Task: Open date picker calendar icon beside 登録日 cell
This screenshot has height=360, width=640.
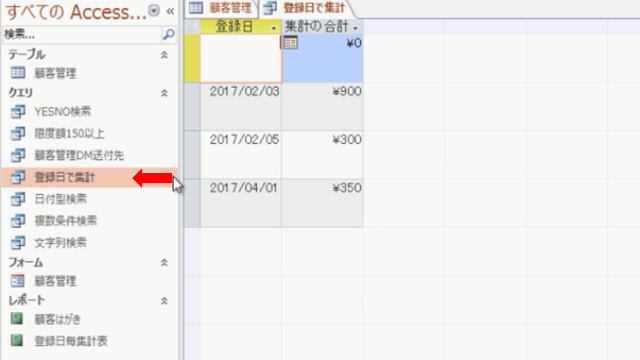Action: (290, 42)
